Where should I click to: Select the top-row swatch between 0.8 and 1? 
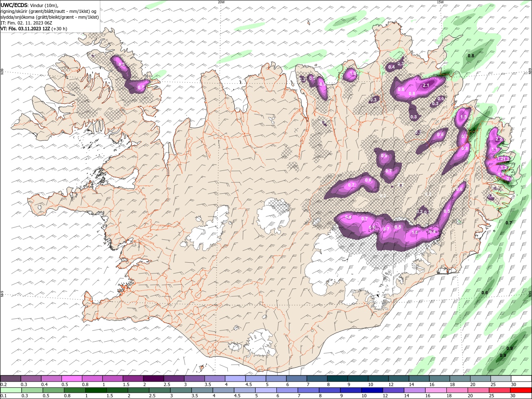pyautogui.click(x=92, y=379)
